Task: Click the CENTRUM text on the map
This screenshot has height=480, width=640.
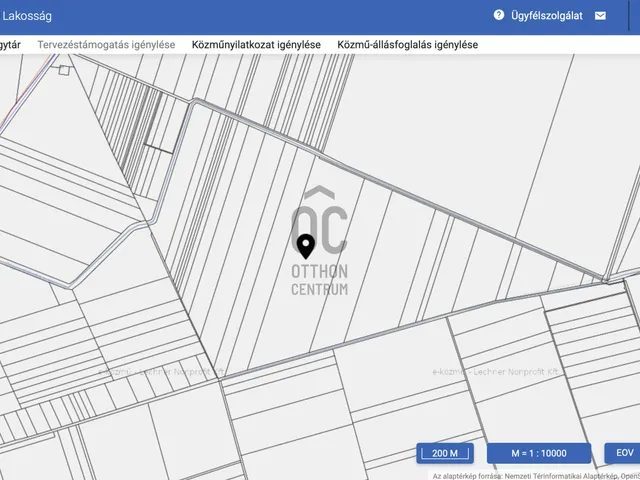Action: click(x=319, y=289)
